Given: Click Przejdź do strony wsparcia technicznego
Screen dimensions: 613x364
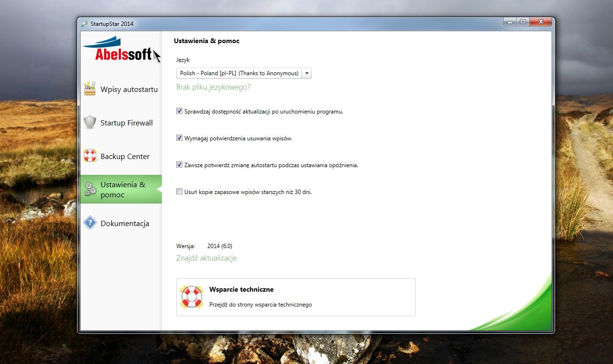Looking at the screenshot, I should 261,305.
